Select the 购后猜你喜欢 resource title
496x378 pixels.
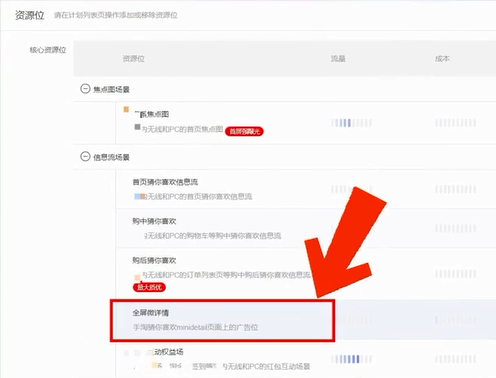pyautogui.click(x=154, y=260)
